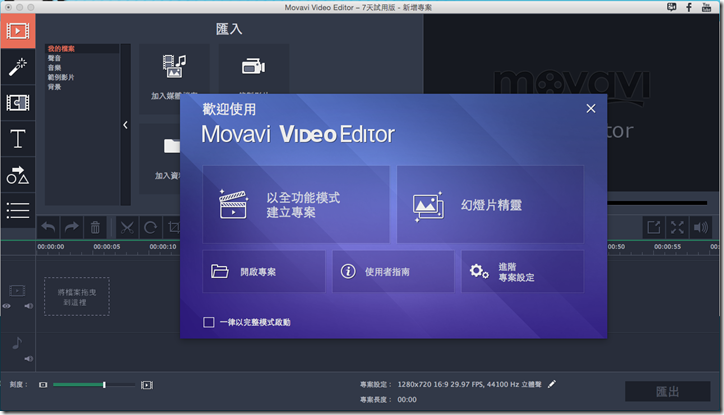Open the Filters magic wand tab

[x=18, y=67]
